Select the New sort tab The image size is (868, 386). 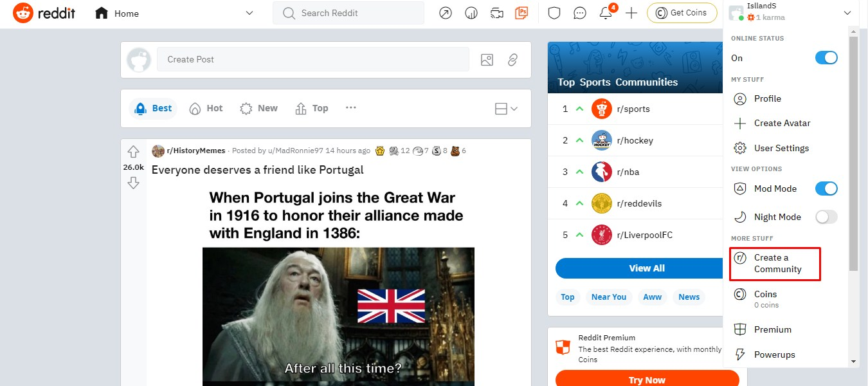tap(258, 109)
